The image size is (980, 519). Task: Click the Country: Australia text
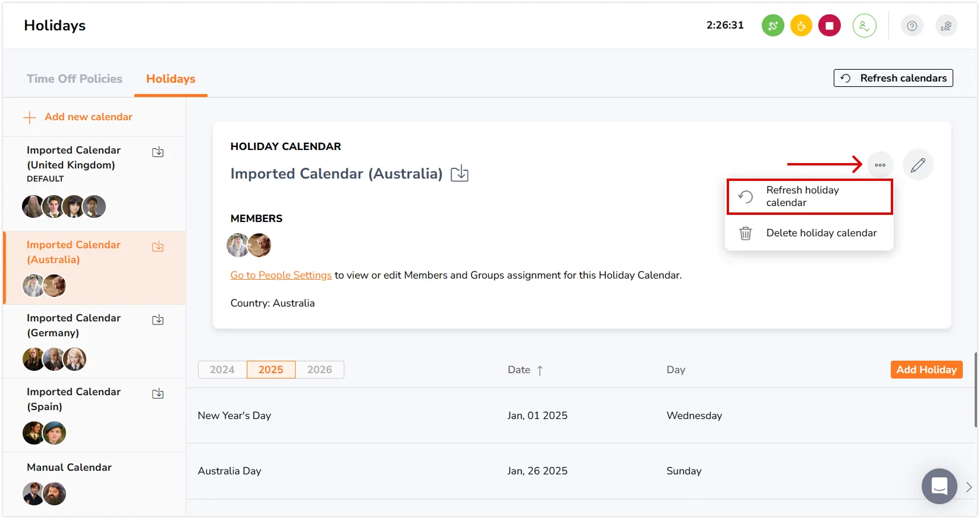tap(272, 303)
